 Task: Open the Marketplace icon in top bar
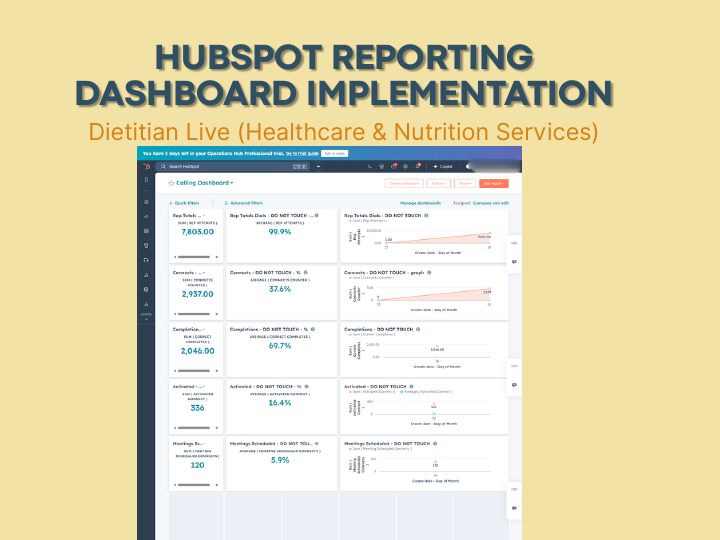[x=381, y=166]
